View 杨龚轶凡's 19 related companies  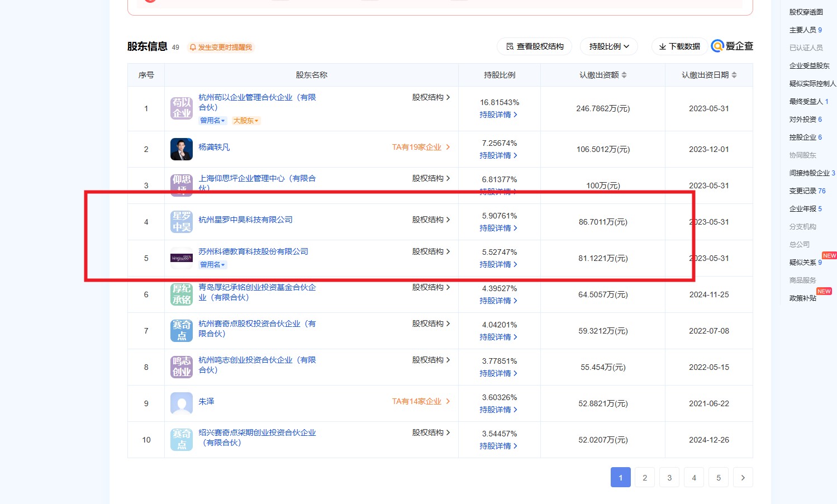(x=421, y=147)
